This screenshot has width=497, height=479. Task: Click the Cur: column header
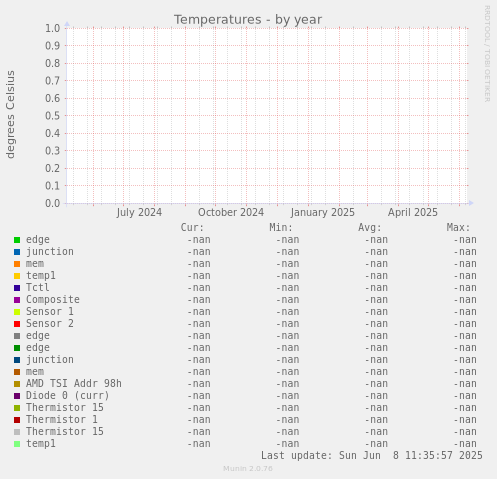pyautogui.click(x=192, y=228)
